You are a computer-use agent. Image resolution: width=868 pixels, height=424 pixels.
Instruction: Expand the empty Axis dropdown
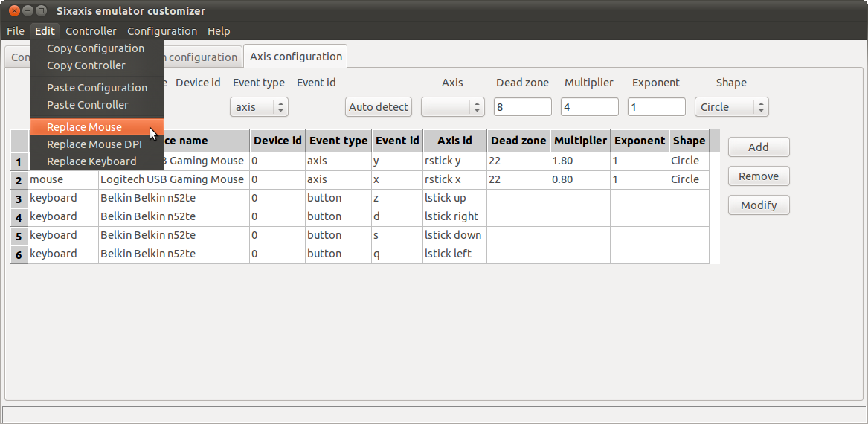pos(452,107)
